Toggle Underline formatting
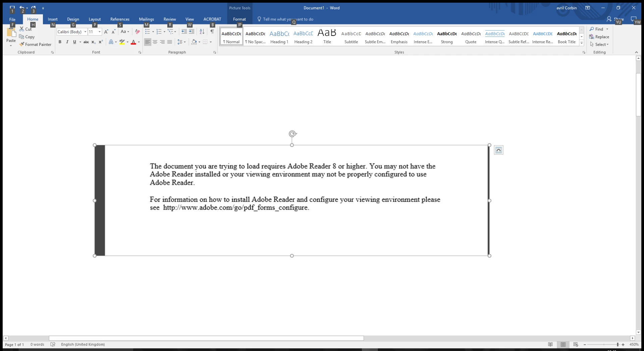Viewport: 644px width, 351px height. click(x=74, y=42)
